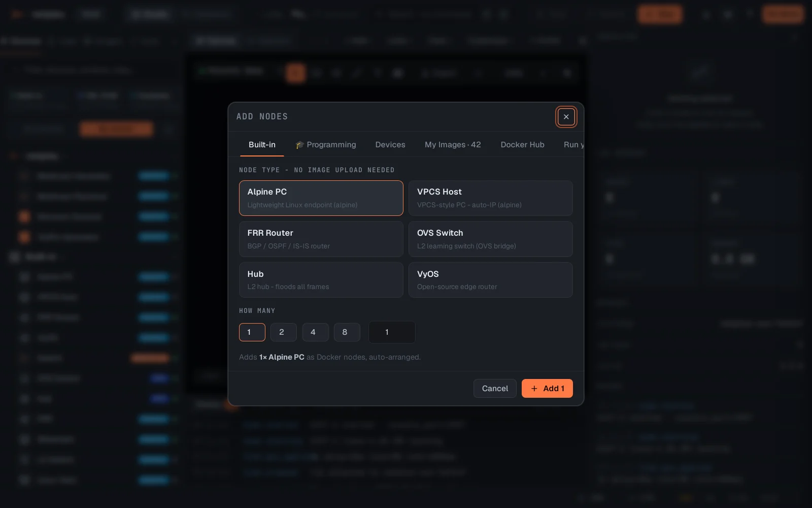Set the node count preset to 1
Viewport: 812px width, 508px height.
click(x=252, y=332)
